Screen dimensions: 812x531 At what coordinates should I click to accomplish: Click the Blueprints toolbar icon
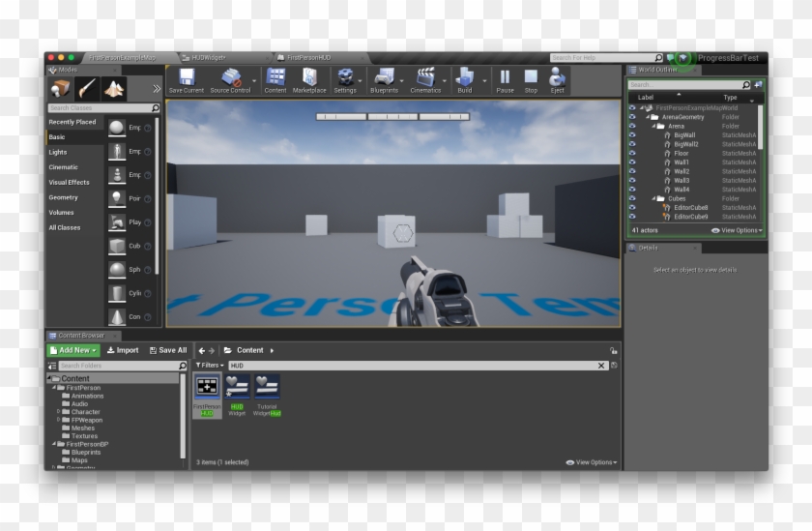[384, 79]
